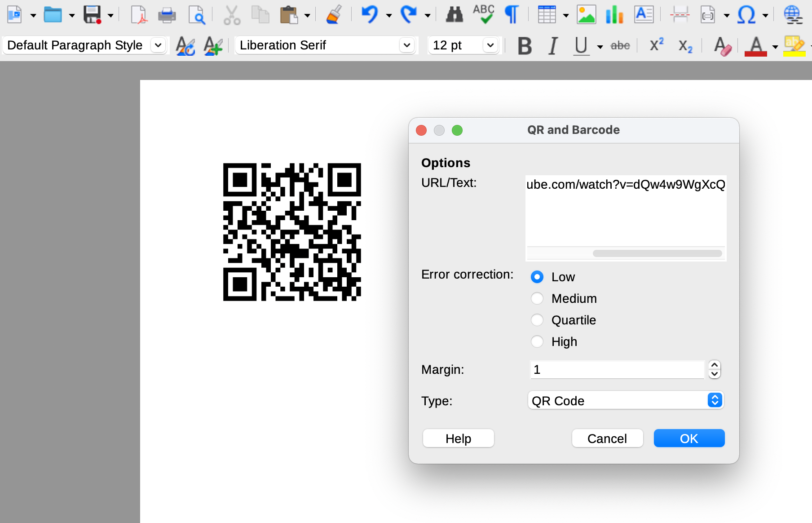
Task: Click Clear Direct Formatting icon
Action: coord(723,46)
